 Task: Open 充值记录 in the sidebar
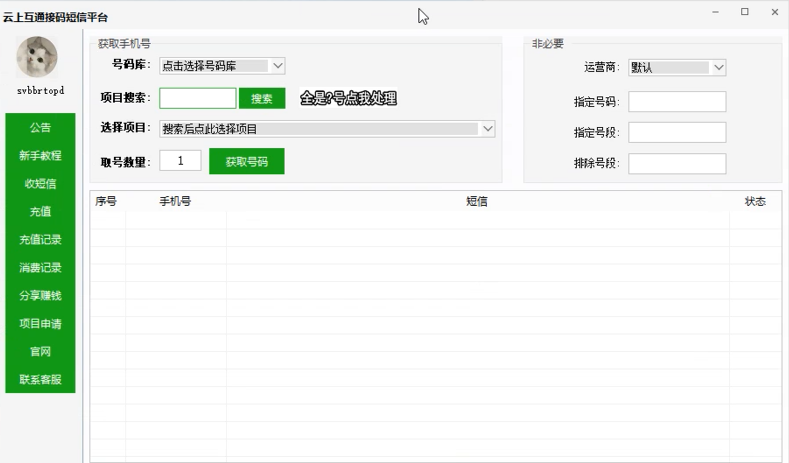point(40,240)
